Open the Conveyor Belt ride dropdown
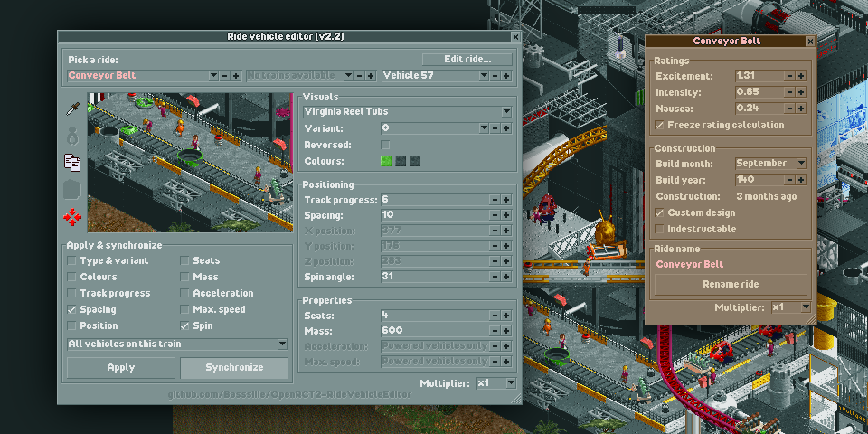This screenshot has width=868, height=434. 213,76
